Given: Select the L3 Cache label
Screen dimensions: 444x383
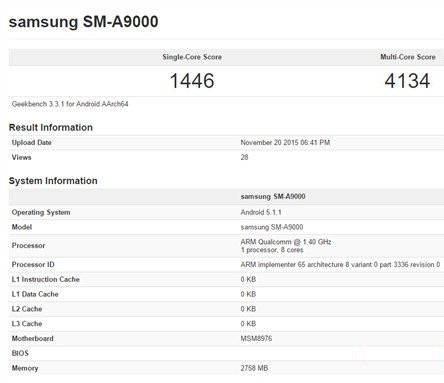Looking at the screenshot, I should click(x=27, y=324).
